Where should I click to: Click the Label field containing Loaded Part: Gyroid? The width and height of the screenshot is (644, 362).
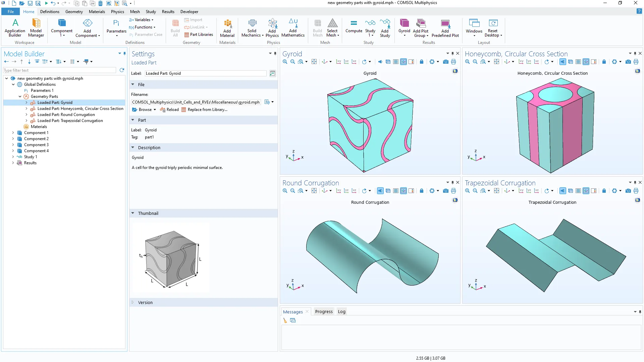(x=205, y=73)
